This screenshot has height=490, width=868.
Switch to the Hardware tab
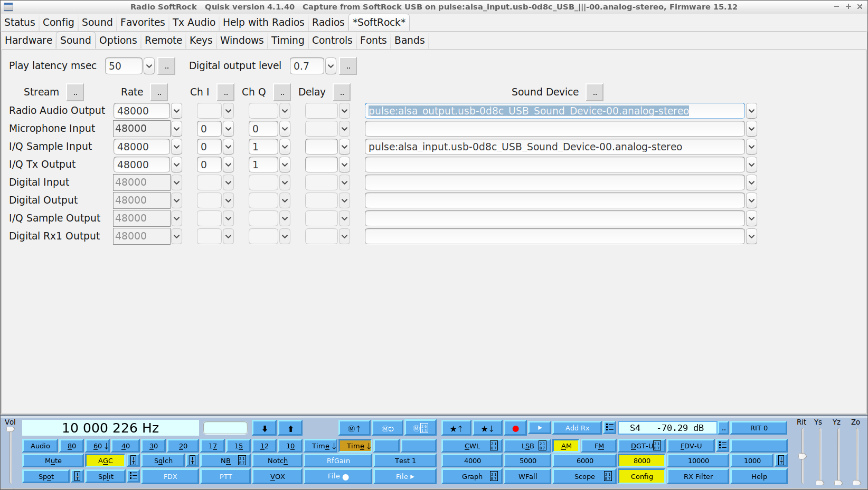[29, 41]
